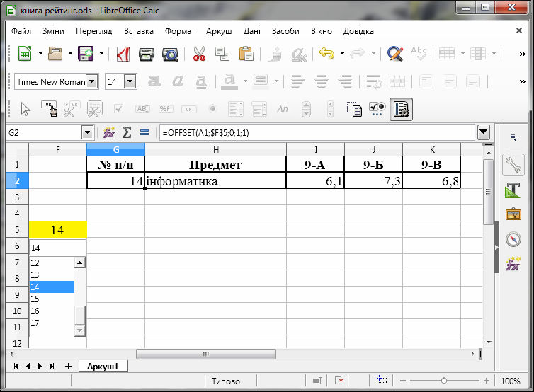534x392 pixels.
Task: Toggle Underline formatting button
Action: tap(201, 81)
